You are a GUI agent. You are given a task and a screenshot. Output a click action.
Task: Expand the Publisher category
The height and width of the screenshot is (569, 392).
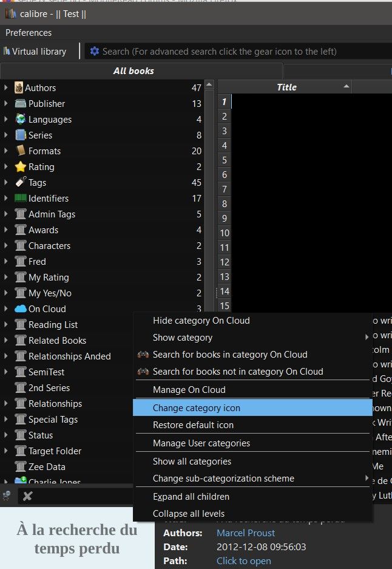pos(6,103)
